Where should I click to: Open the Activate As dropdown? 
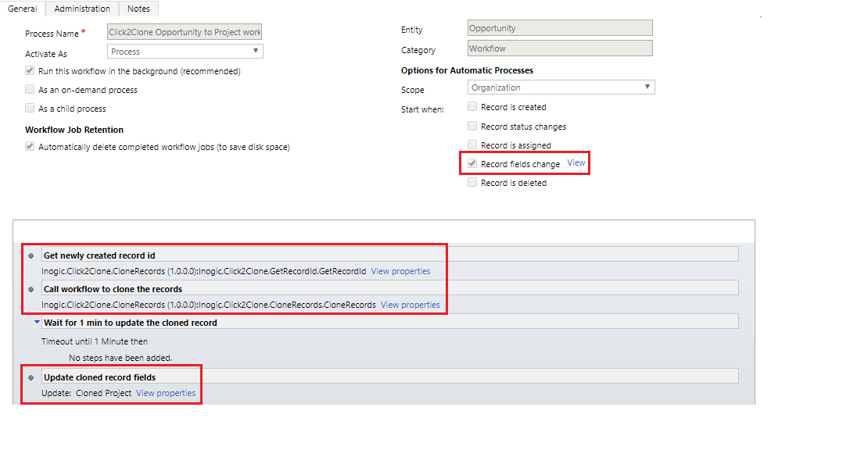[x=185, y=52]
